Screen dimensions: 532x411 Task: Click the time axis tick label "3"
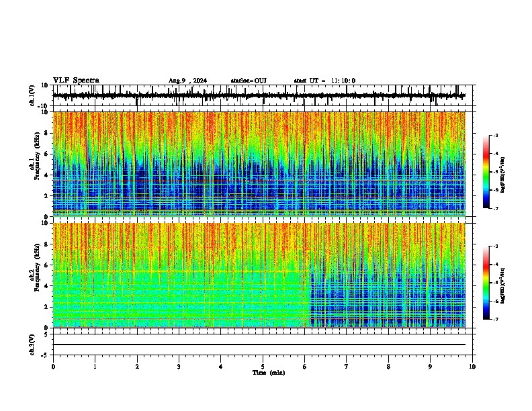click(x=179, y=367)
